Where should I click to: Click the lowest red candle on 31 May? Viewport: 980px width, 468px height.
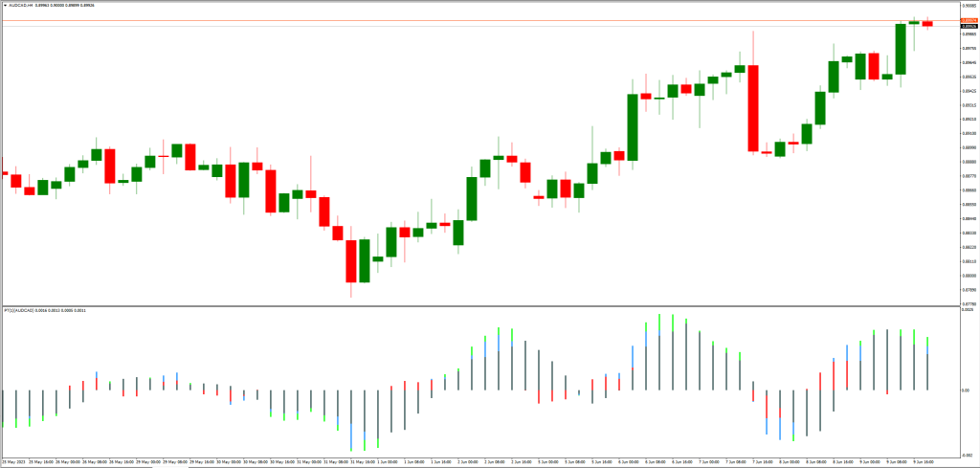coord(351,260)
